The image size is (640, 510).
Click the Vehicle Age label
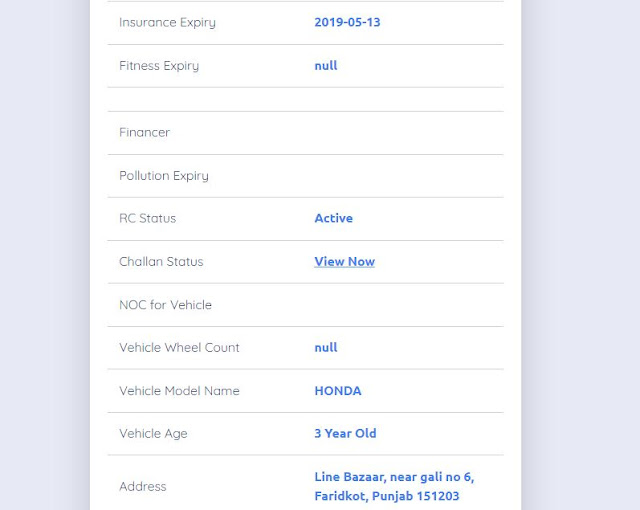(x=153, y=434)
